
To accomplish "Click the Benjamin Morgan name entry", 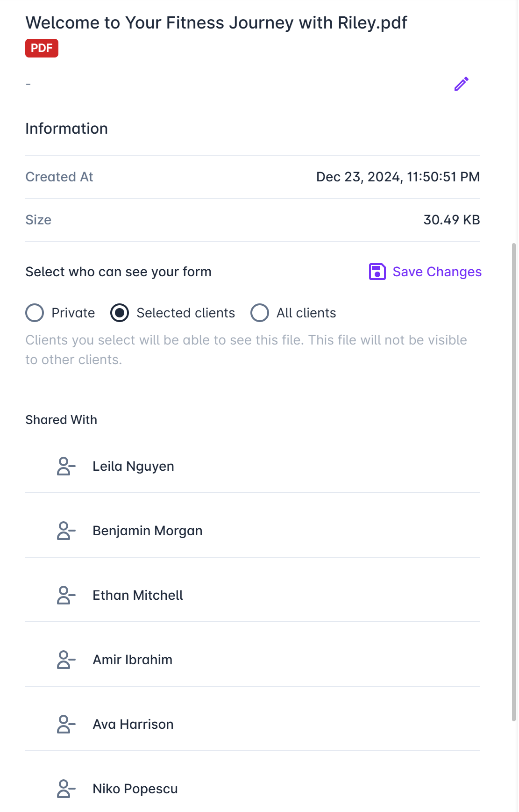I will pos(148,531).
